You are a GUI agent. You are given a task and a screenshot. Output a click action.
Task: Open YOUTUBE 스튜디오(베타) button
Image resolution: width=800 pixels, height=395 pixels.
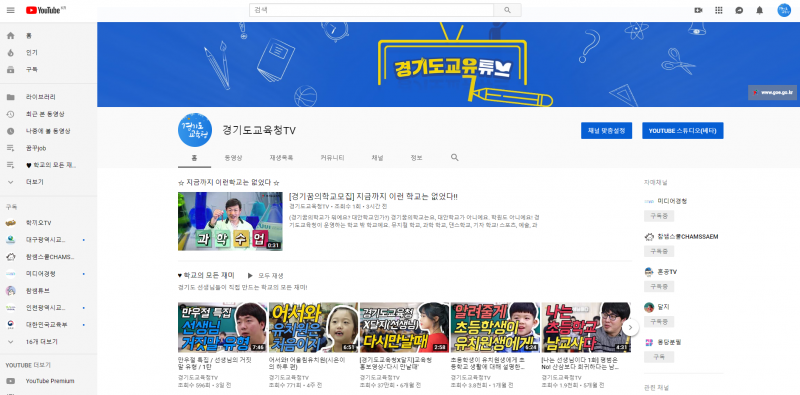[683, 131]
